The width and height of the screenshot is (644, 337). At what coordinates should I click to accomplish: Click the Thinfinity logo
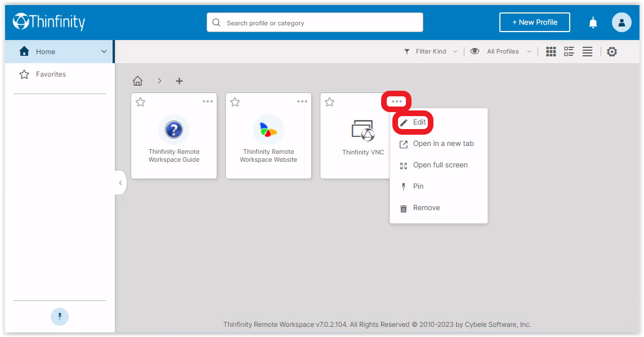[x=49, y=22]
